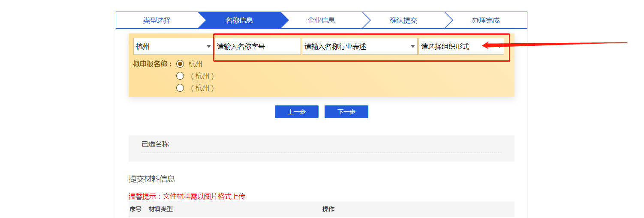Open the 确认提交 step
The width and height of the screenshot is (644, 218).
403,20
